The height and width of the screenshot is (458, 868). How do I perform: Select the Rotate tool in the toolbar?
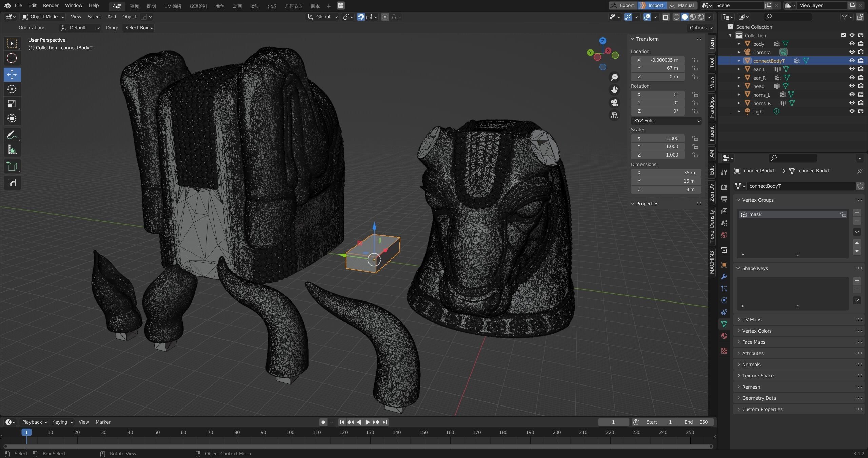[x=12, y=89]
